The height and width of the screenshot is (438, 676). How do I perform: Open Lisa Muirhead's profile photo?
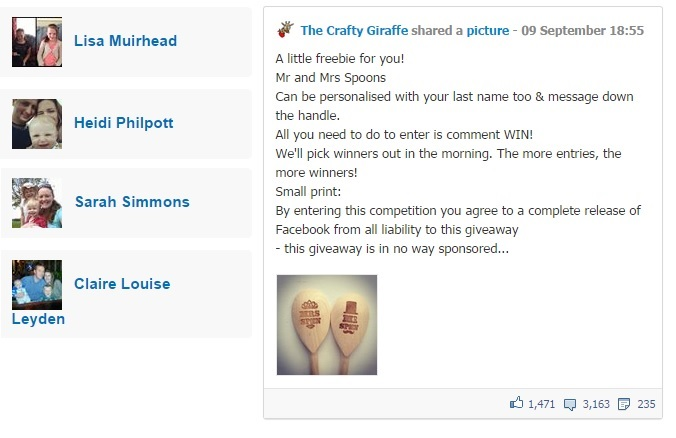click(37, 42)
